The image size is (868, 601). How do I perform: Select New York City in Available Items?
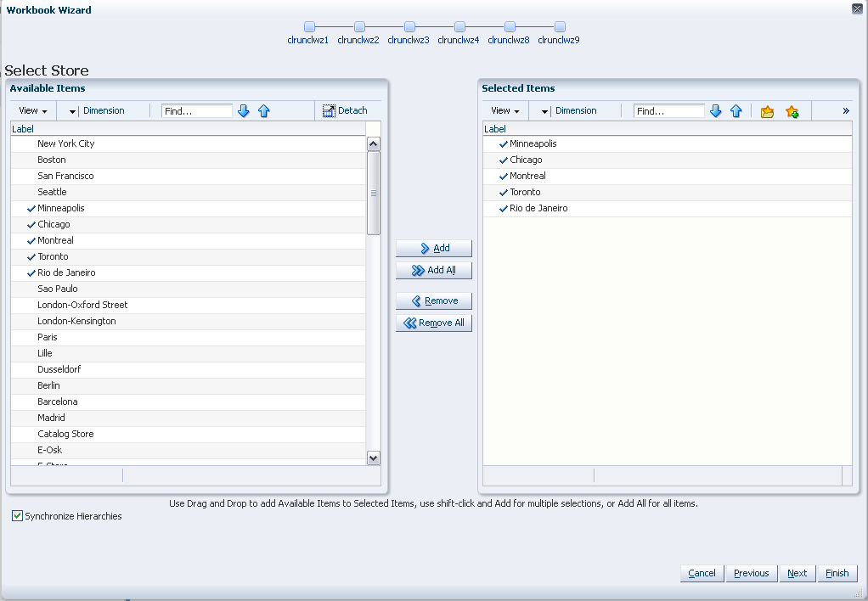pos(189,144)
